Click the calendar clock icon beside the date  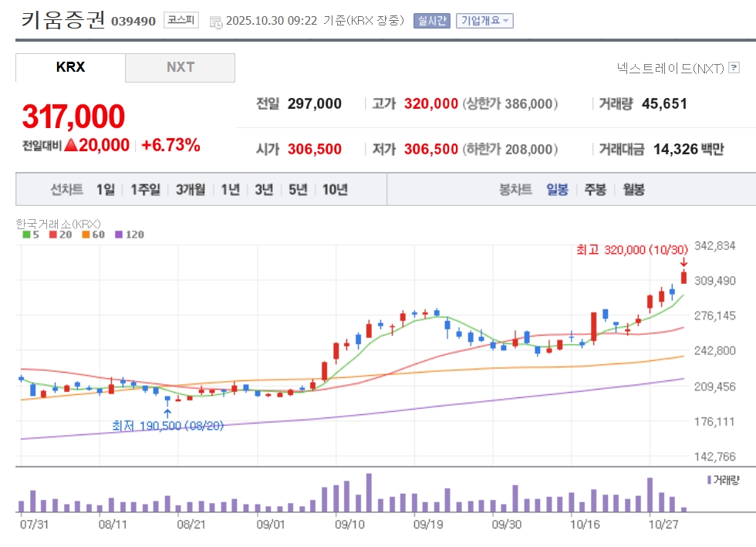coord(216,22)
